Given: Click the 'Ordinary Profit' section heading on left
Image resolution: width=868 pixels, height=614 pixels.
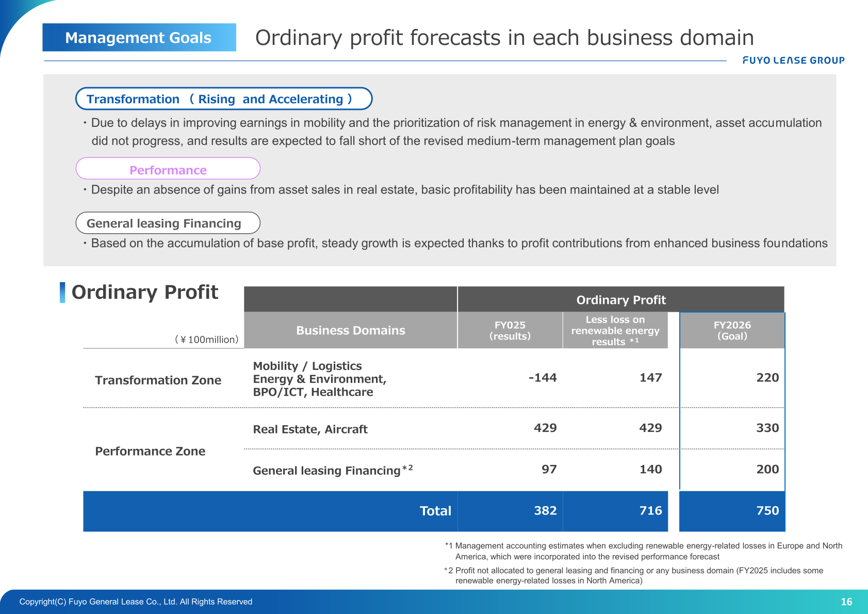Looking at the screenshot, I should tap(144, 292).
